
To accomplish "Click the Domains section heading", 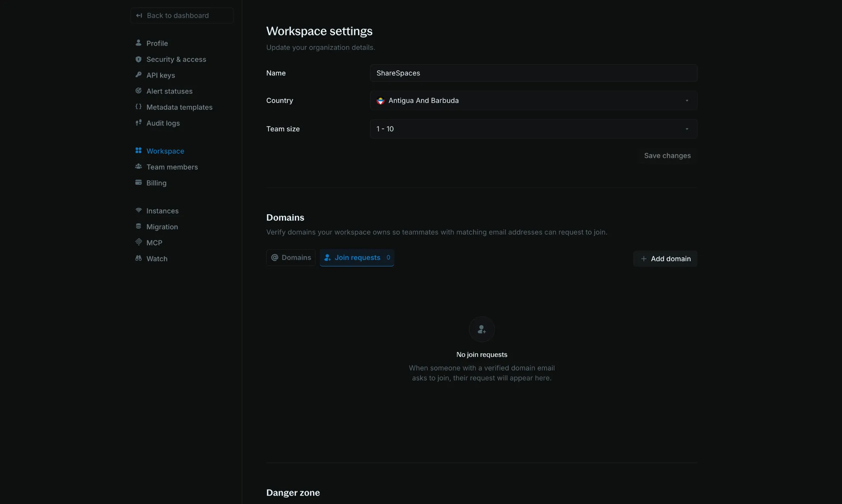I will click(285, 218).
